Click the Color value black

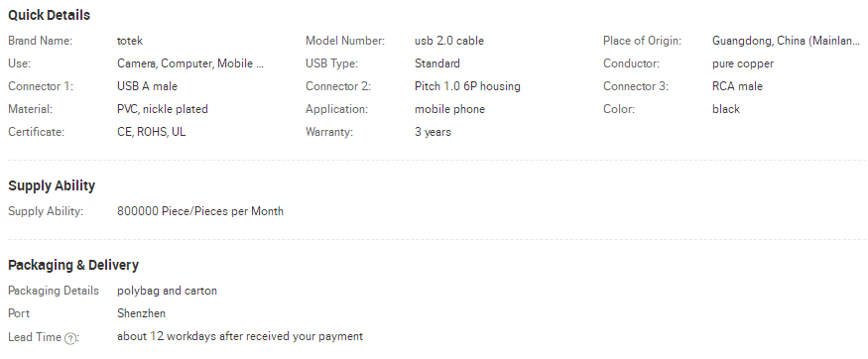(x=726, y=109)
